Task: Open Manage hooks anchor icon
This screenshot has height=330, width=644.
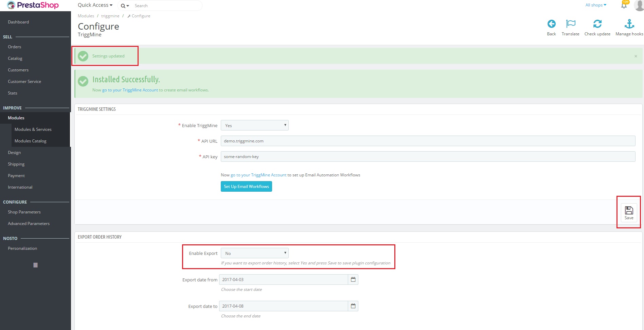Action: (629, 24)
